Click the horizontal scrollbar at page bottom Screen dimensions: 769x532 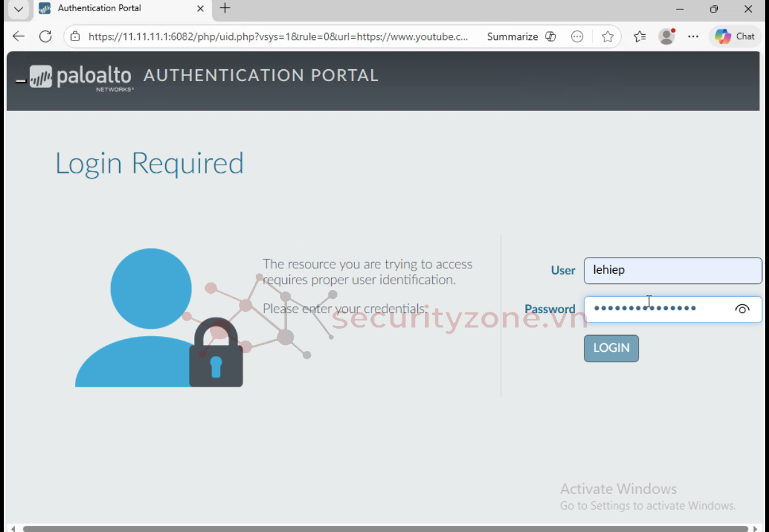(x=374, y=528)
